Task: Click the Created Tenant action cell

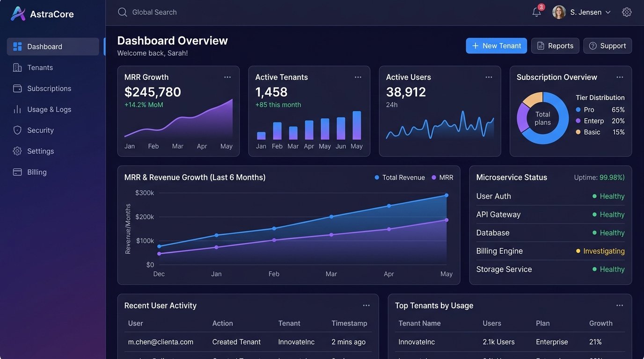Action: [x=236, y=342]
